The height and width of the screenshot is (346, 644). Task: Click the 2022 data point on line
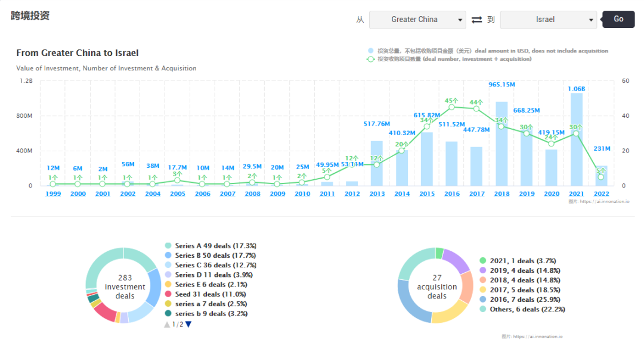(601, 177)
